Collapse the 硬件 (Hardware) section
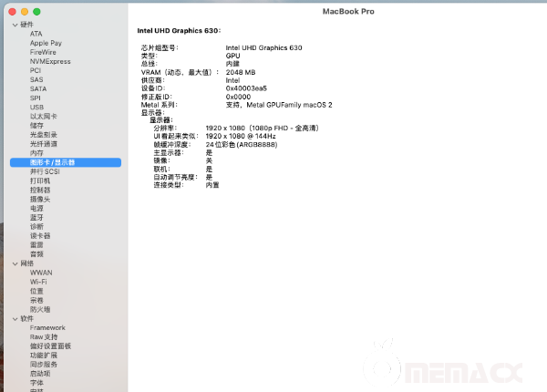 (x=14, y=24)
